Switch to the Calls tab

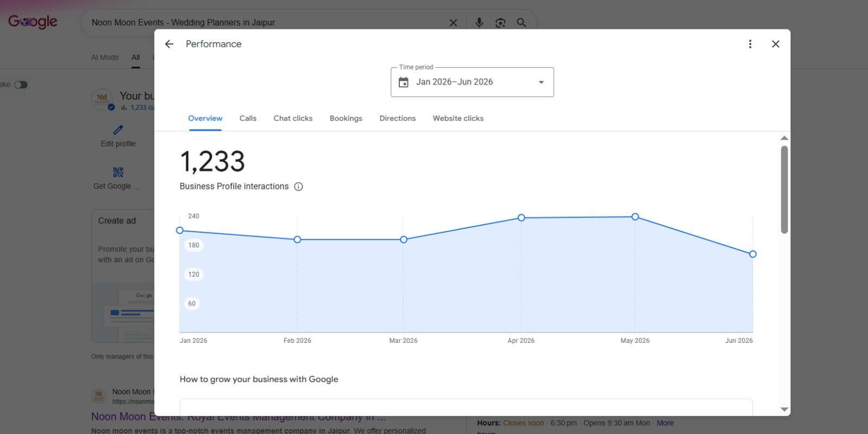tap(248, 118)
